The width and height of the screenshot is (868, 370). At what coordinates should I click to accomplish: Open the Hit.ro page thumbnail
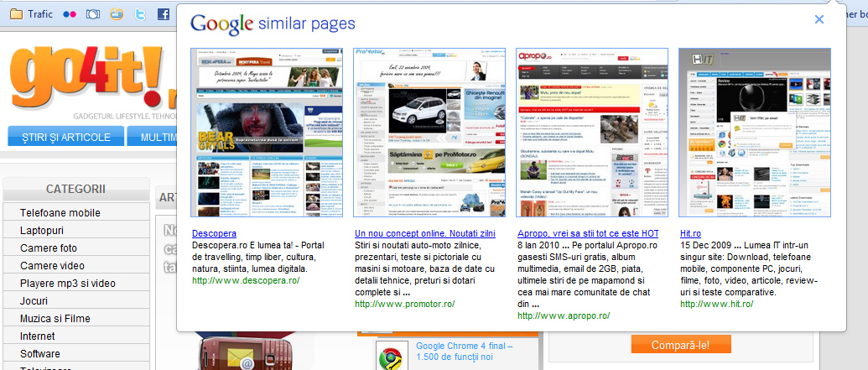[x=755, y=133]
